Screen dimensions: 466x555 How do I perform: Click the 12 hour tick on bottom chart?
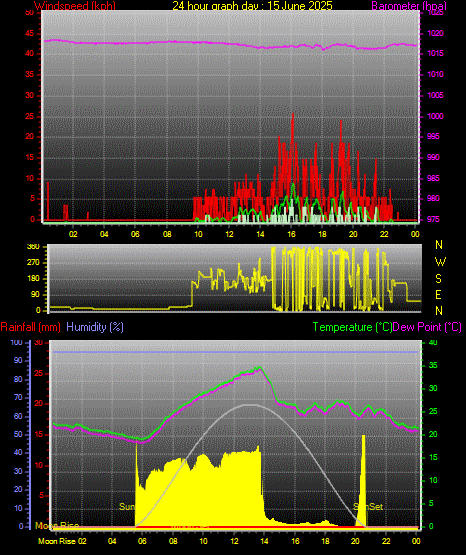click(234, 541)
